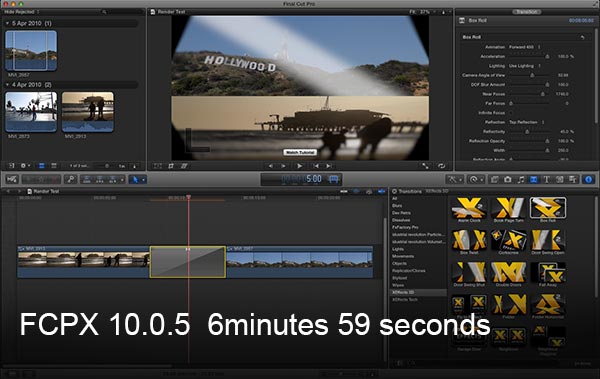
Task: Show the titles browser T icon
Action: [546, 179]
